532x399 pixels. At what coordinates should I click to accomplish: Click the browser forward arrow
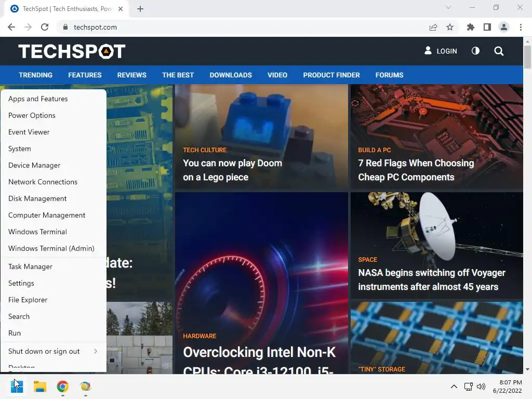point(28,27)
